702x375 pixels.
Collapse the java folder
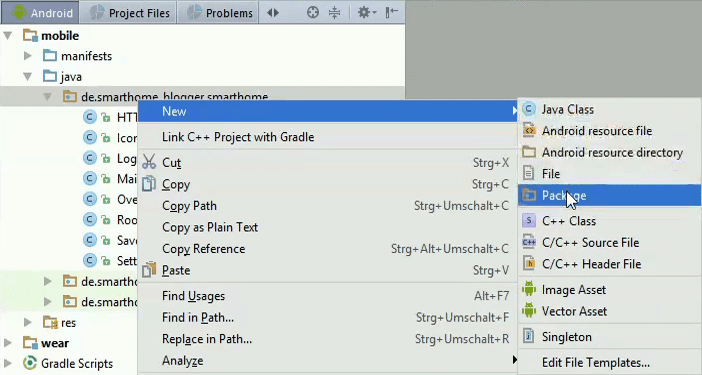click(28, 77)
